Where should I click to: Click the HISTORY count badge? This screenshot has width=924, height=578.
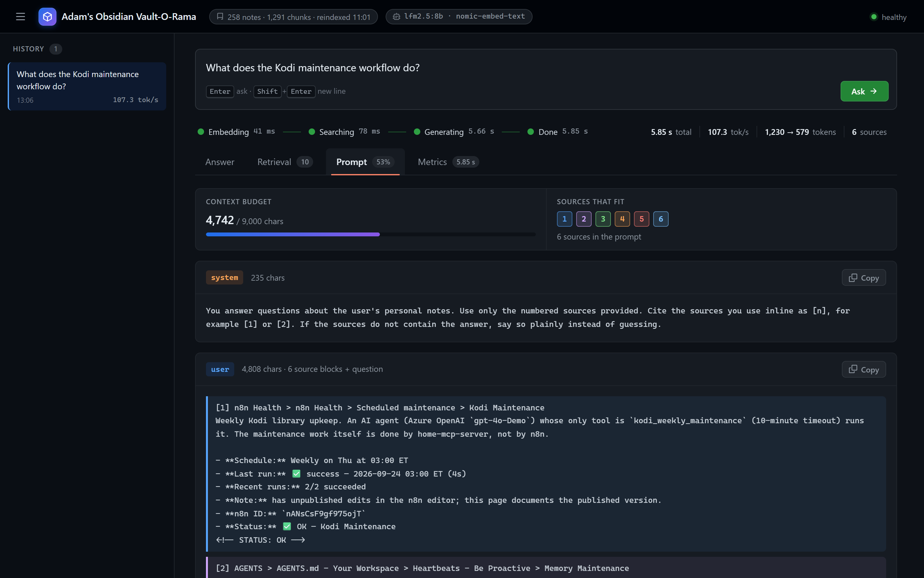pyautogui.click(x=56, y=49)
